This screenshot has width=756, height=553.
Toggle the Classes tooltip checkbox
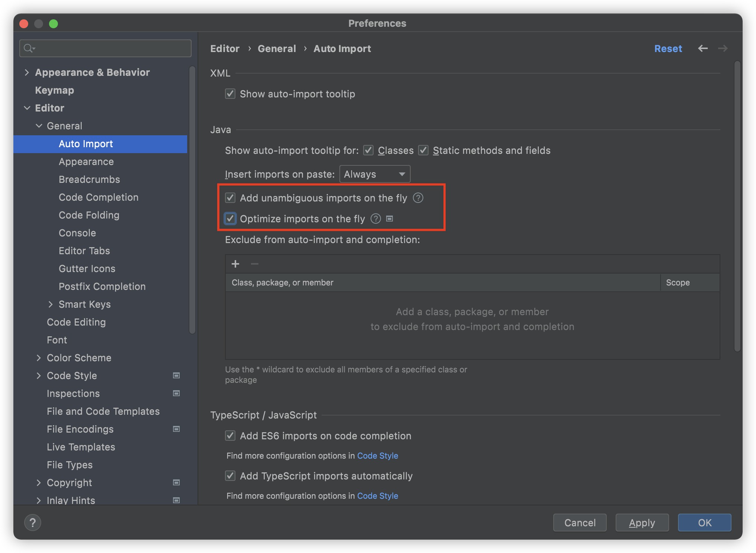368,150
